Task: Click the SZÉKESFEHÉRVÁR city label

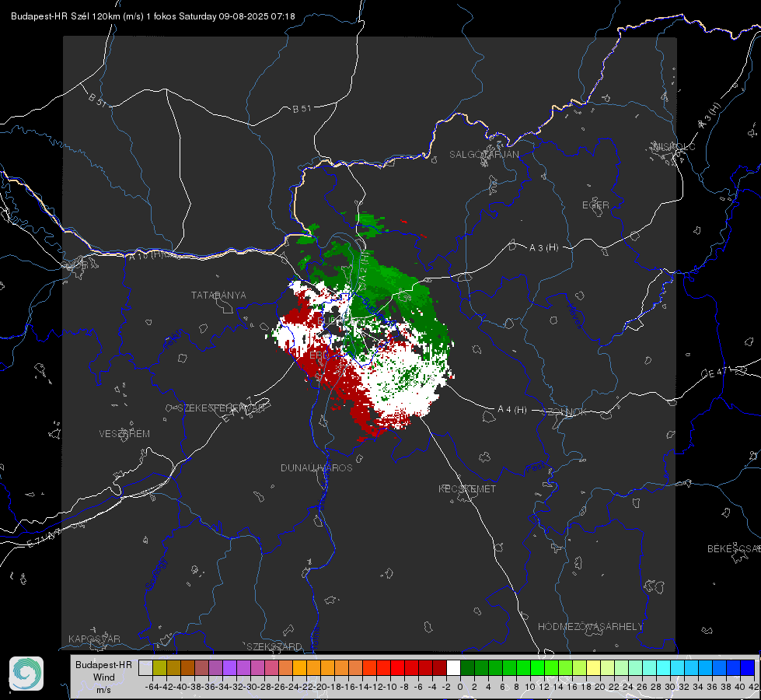Action: click(222, 408)
